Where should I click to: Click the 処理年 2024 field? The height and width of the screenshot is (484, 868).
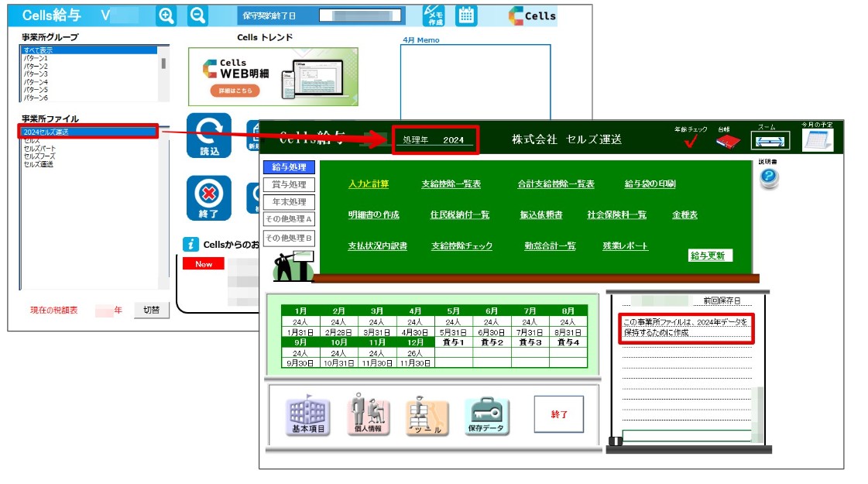coord(436,140)
